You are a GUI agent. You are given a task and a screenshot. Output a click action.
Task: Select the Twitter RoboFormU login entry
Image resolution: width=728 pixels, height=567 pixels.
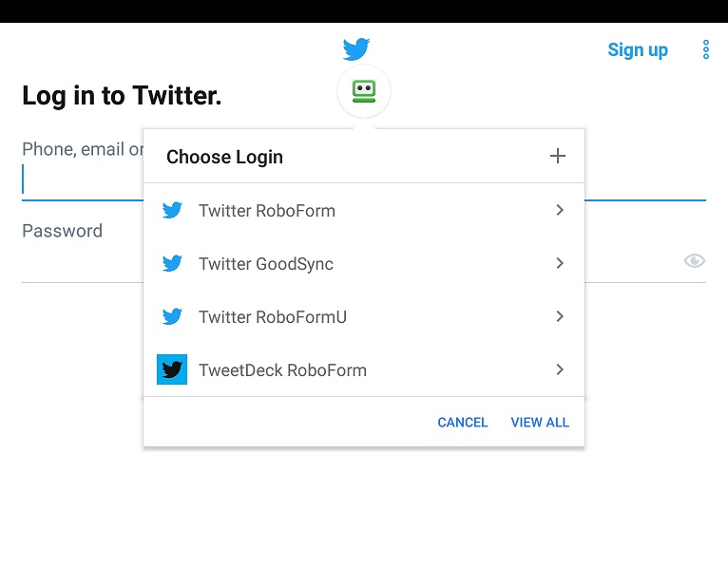point(364,317)
